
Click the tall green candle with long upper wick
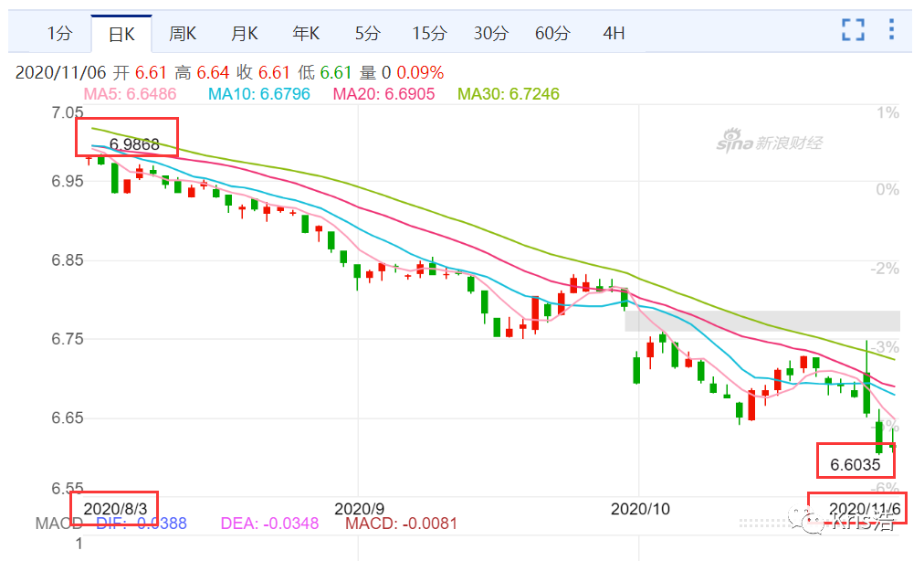[866, 378]
